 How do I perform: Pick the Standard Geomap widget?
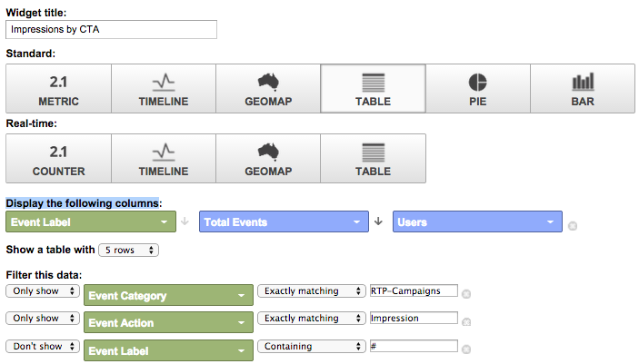[267, 88]
